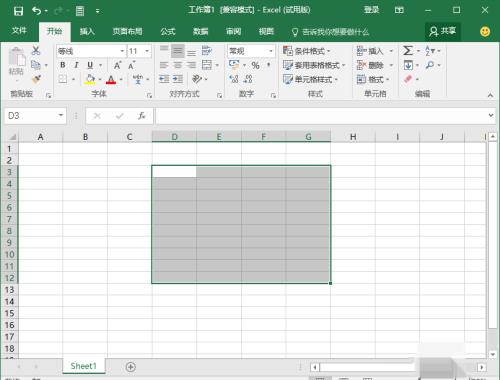Switch to the Review tab

click(x=233, y=32)
